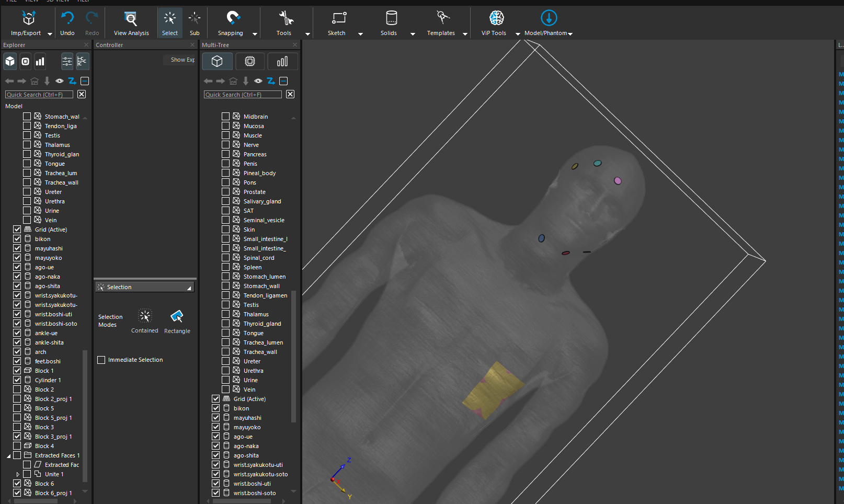Viewport: 844px width, 504px height.
Task: Click the Explorer home icon
Action: click(35, 81)
